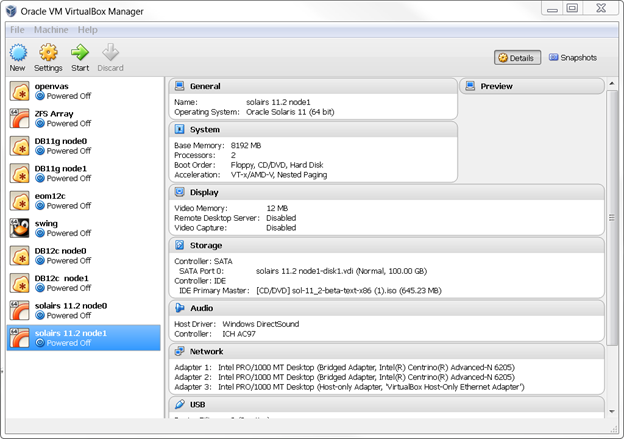The height and width of the screenshot is (439, 624).
Task: Select solairs 11.2 node0 in the list
Action: click(84, 310)
